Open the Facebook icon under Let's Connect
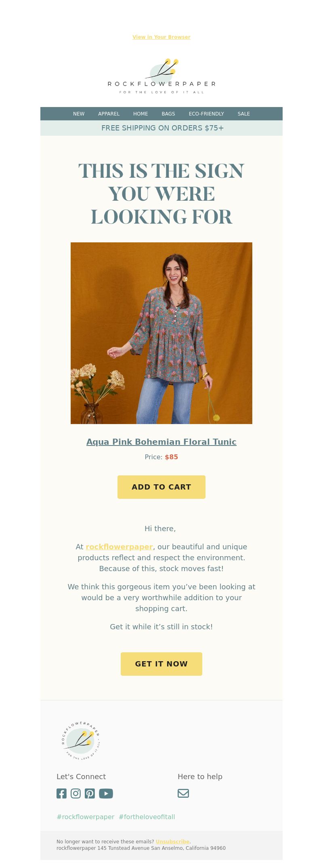 61,793
